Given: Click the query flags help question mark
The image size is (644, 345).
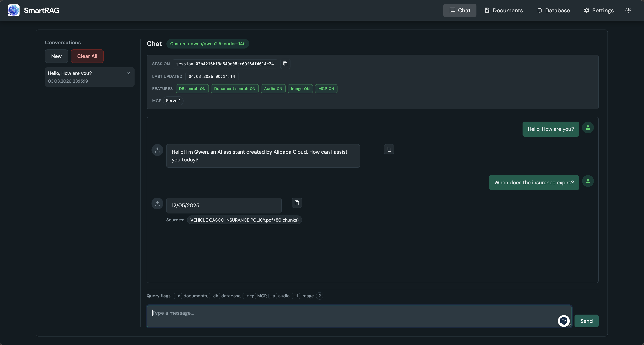Looking at the screenshot, I should (319, 296).
